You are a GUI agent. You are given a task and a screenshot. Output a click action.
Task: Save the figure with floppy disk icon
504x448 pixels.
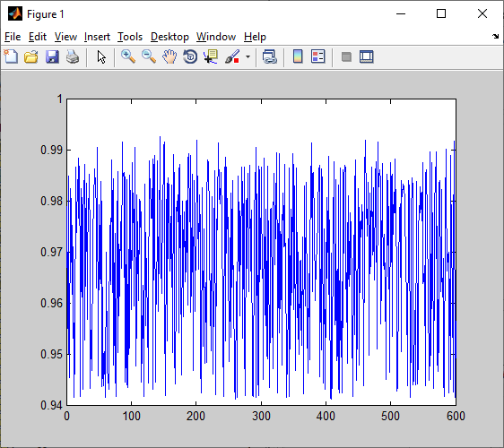pyautogui.click(x=52, y=56)
